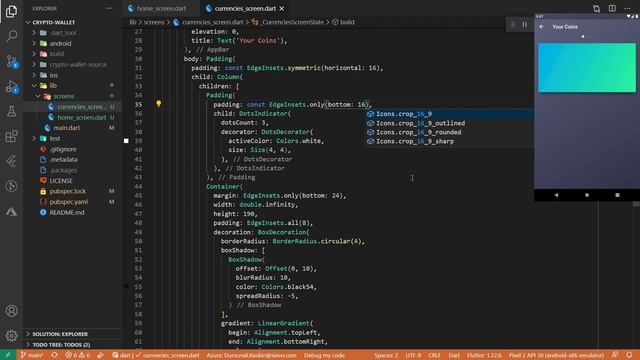Viewport: 640px width, 360px height.
Task: Expand the Solution Explorer section
Action: pyautogui.click(x=60, y=334)
